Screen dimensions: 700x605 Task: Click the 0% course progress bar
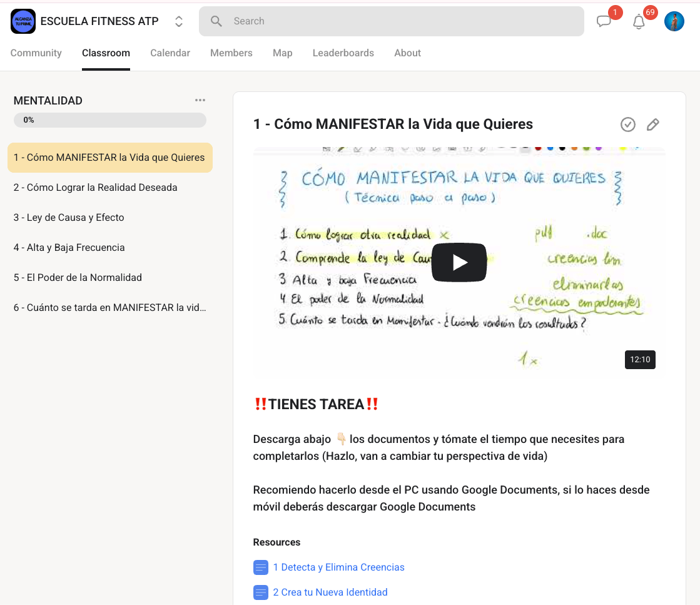point(110,120)
